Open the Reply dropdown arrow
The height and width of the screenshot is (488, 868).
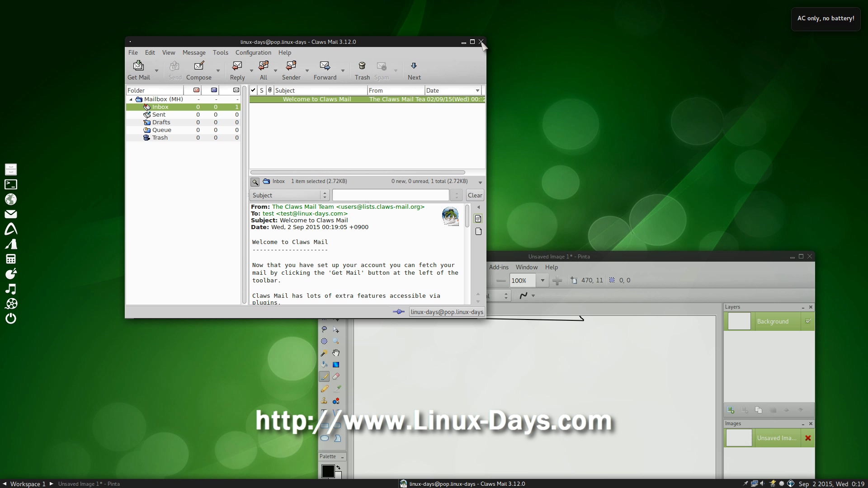click(251, 71)
